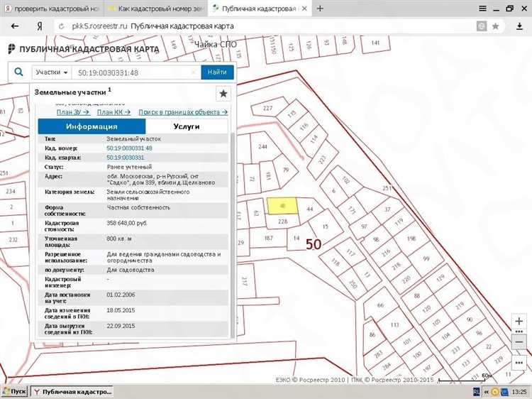Clear the search field with X
532x399 pixels.
coord(194,72)
